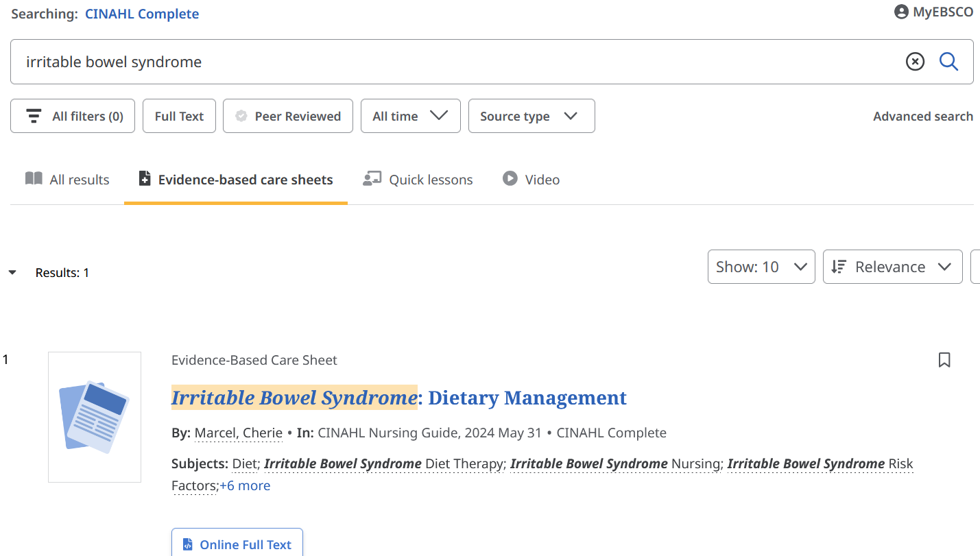This screenshot has width=980, height=556.
Task: Click author link Marcel, Cherie
Action: coord(239,433)
